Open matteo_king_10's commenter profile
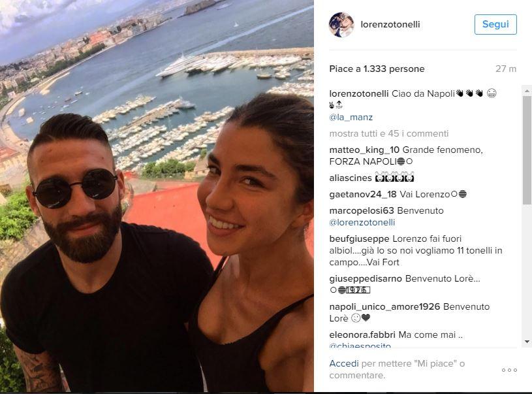This screenshot has height=394, width=532. tap(364, 150)
